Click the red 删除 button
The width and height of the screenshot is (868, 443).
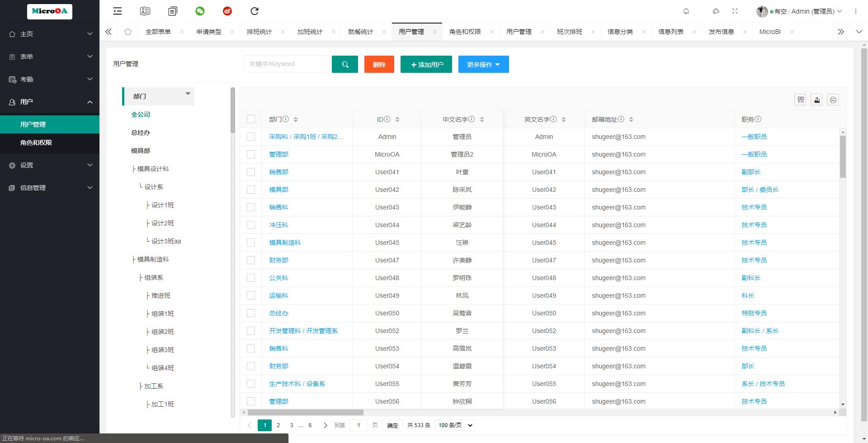[x=379, y=64]
